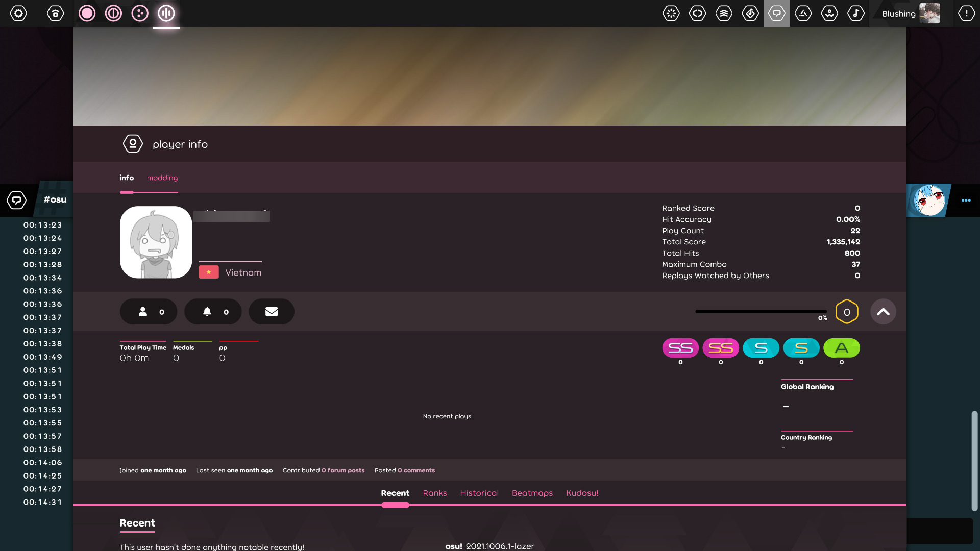Collapse the player details section
This screenshot has height=551, width=980.
click(884, 311)
